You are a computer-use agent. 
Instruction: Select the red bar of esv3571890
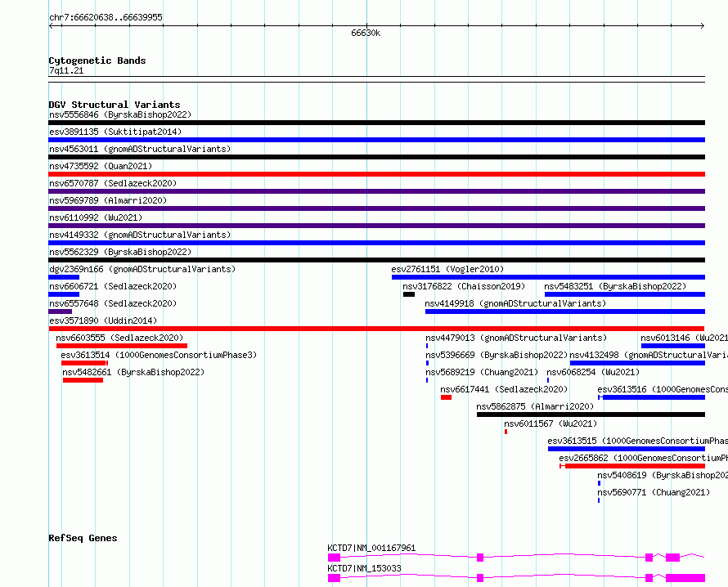[376, 329]
